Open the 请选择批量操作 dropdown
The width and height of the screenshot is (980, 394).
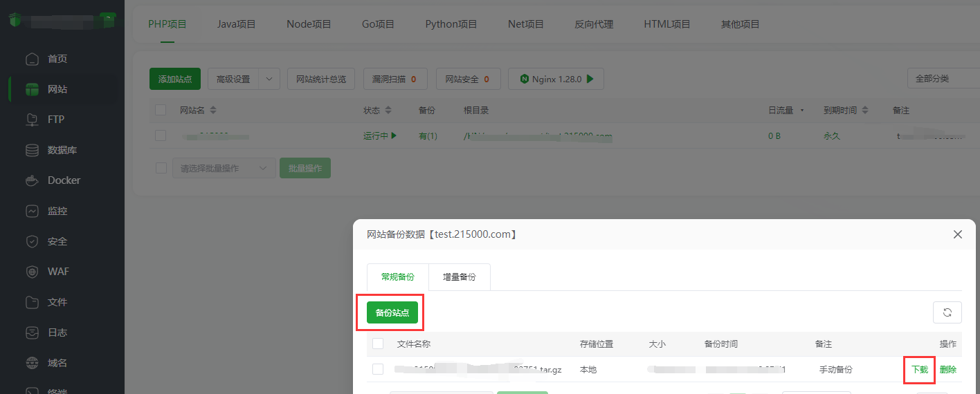pyautogui.click(x=224, y=168)
